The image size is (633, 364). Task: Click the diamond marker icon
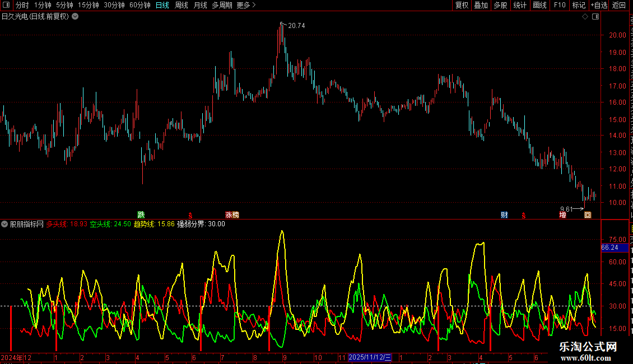pos(585,17)
